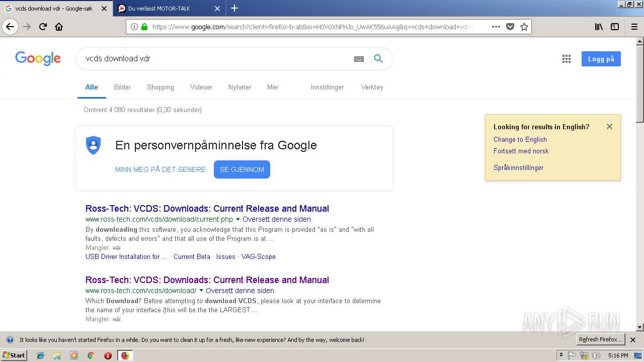Toggle the sidebar view
Screen dimensions: 644x362
click(x=615, y=27)
